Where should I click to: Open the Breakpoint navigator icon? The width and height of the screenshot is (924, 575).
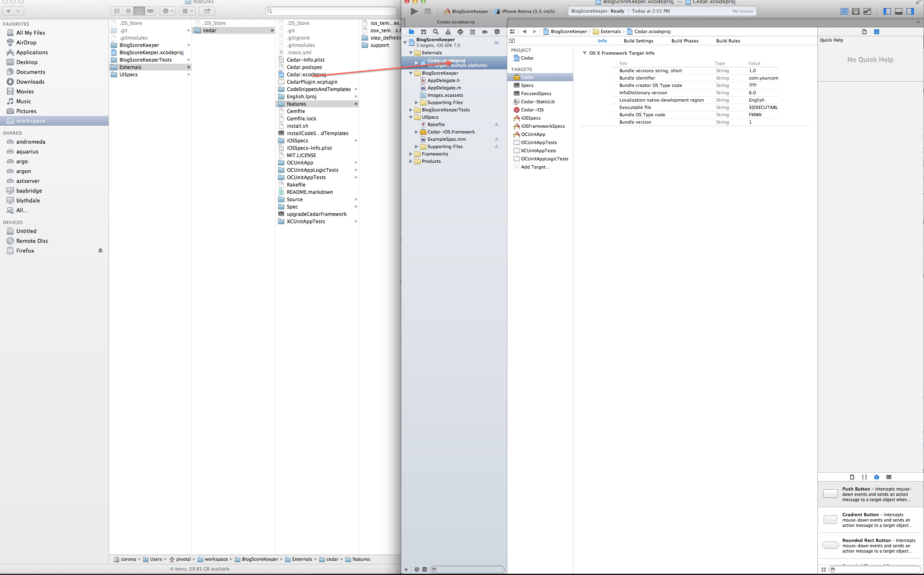click(x=485, y=32)
